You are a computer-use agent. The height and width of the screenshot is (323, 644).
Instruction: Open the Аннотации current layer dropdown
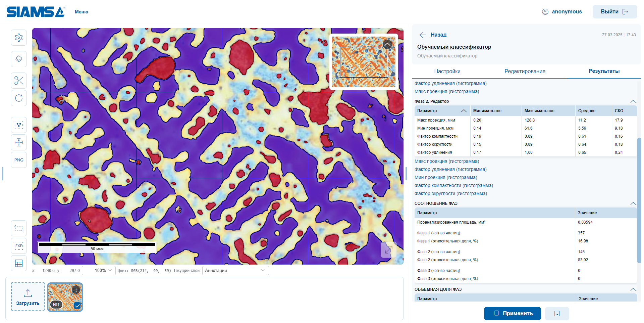(x=235, y=271)
